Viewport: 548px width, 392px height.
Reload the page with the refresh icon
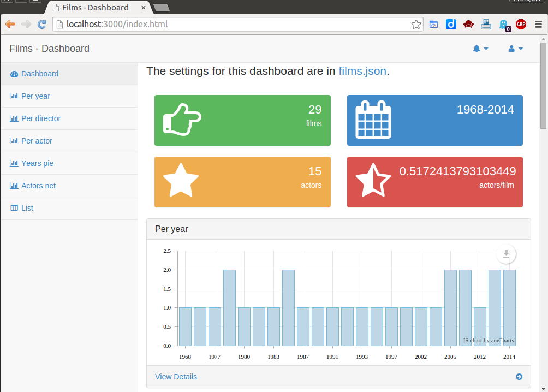coord(42,24)
